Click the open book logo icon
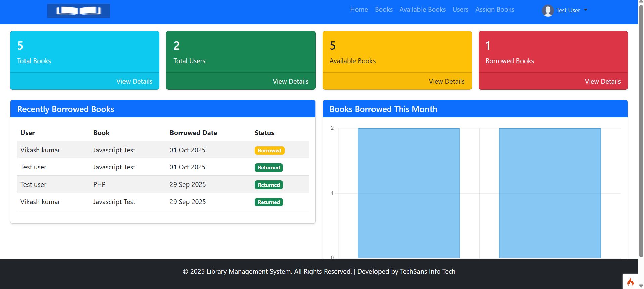Viewport: 644px width, 289px height. (x=79, y=11)
